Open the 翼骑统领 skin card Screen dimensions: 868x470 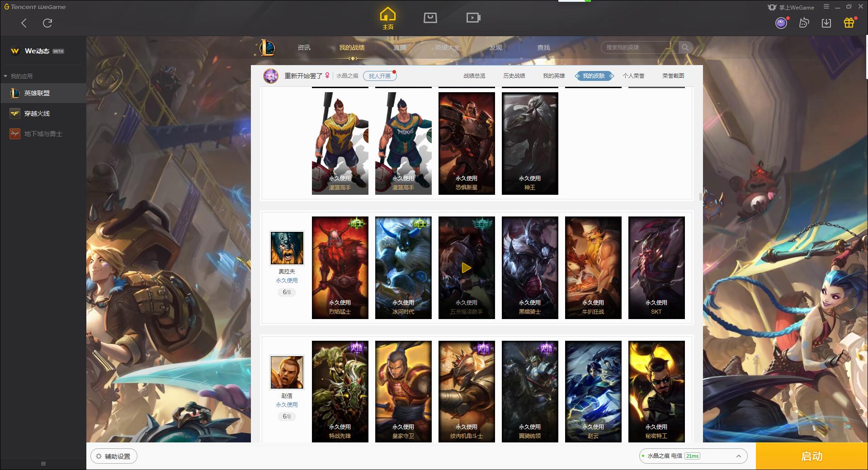click(x=530, y=391)
